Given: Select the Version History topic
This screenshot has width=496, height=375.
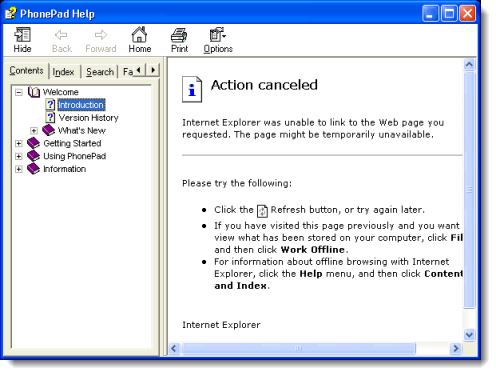Looking at the screenshot, I should point(88,118).
